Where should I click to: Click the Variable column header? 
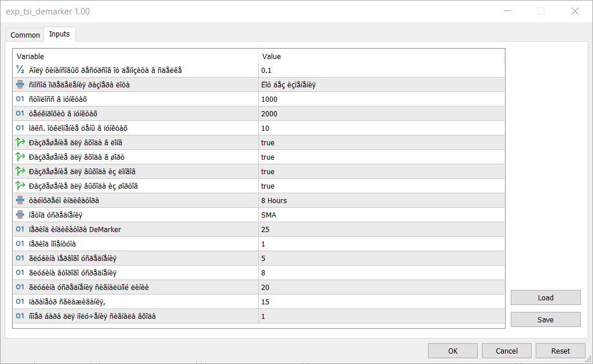click(136, 56)
